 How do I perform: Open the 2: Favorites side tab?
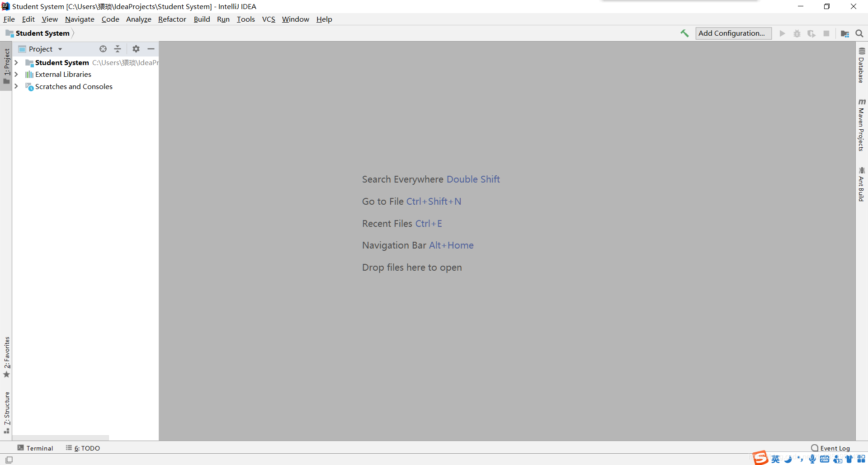click(x=6, y=357)
